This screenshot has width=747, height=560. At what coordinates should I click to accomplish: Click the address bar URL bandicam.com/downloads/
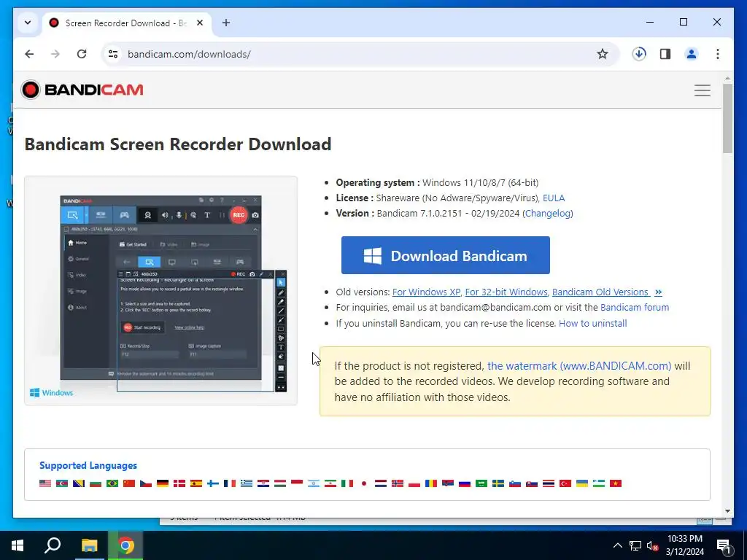point(189,54)
